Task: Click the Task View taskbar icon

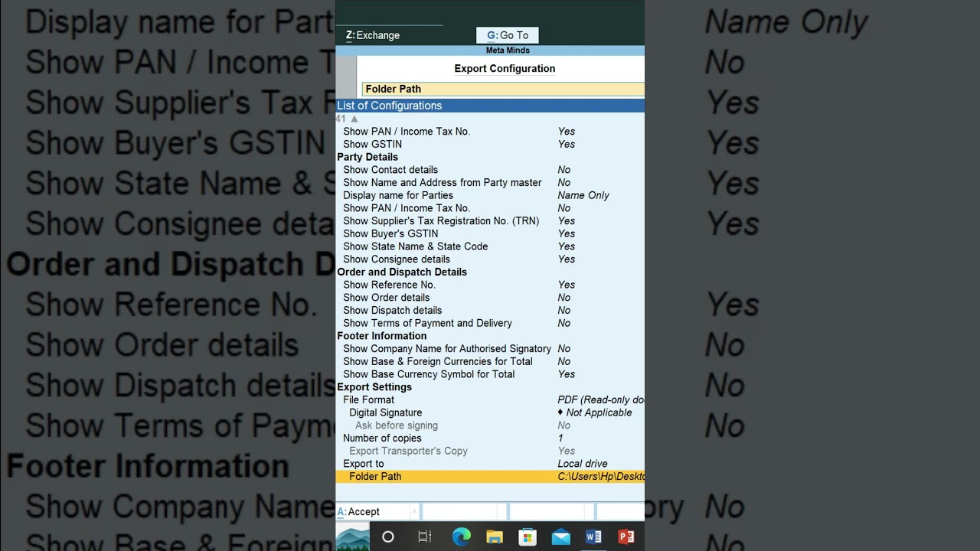Action: pos(425,537)
